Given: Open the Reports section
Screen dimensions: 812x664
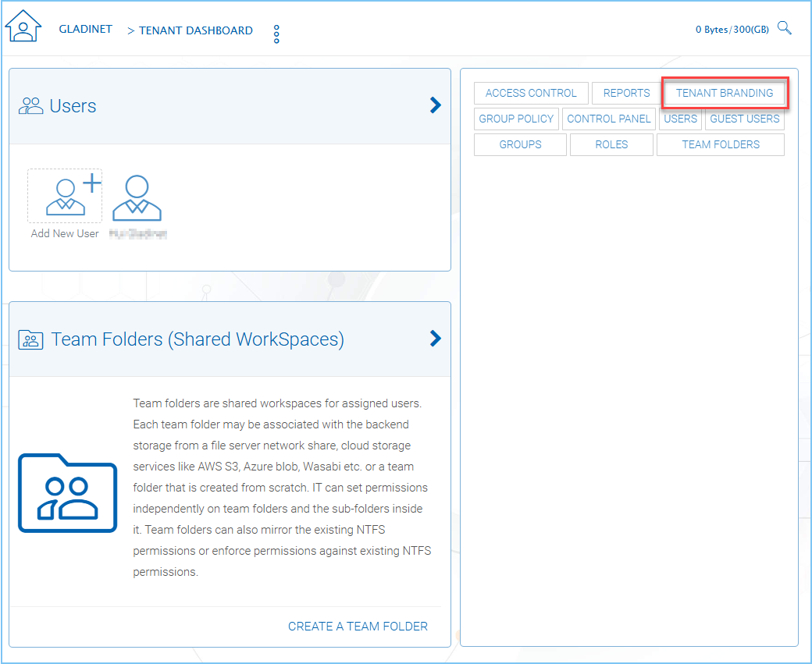Looking at the screenshot, I should (x=626, y=93).
